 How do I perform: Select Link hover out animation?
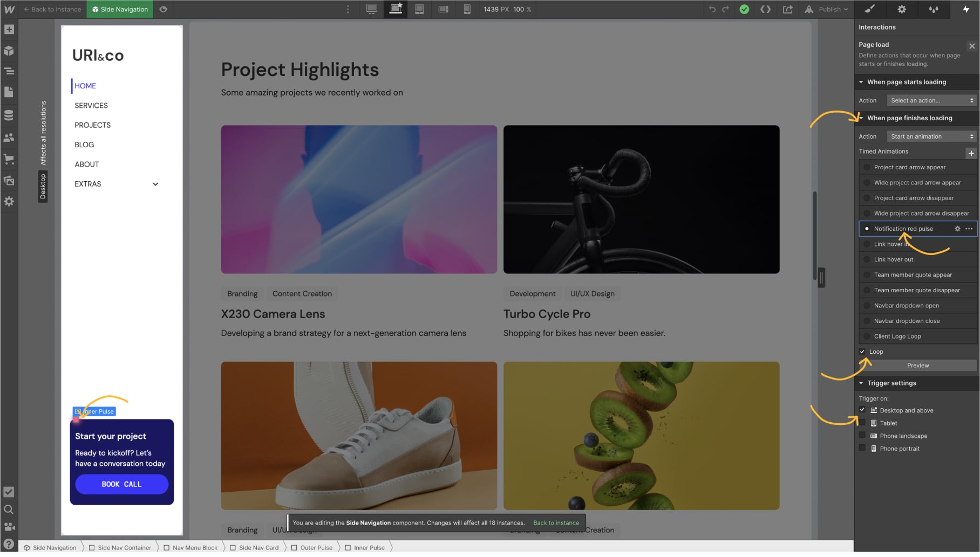click(x=918, y=259)
